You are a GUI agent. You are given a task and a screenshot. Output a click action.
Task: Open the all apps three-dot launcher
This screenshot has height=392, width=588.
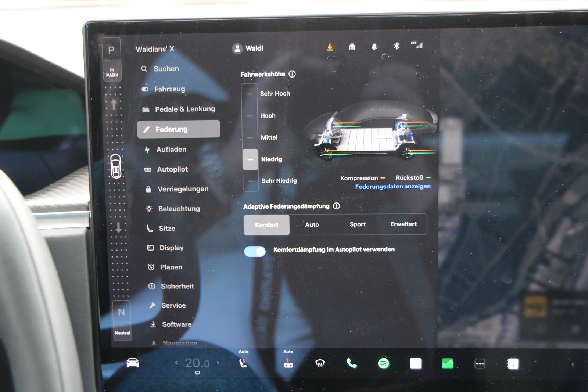click(x=480, y=364)
